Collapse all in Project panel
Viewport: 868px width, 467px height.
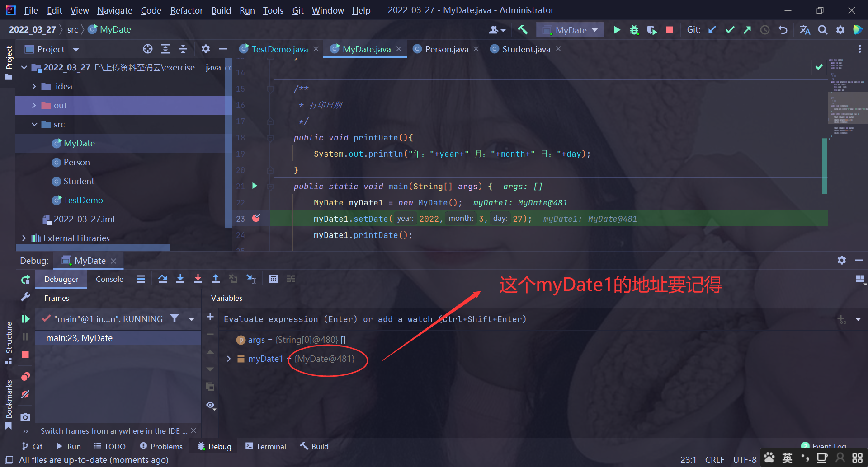(x=183, y=49)
